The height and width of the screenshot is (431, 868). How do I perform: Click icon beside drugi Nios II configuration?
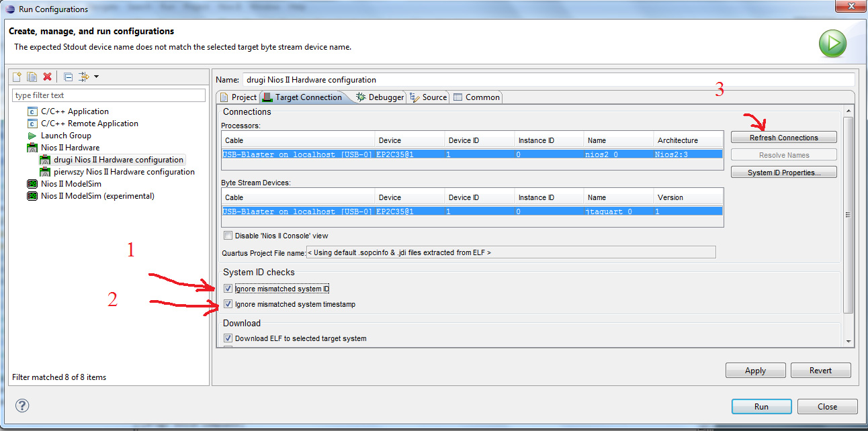pos(45,160)
